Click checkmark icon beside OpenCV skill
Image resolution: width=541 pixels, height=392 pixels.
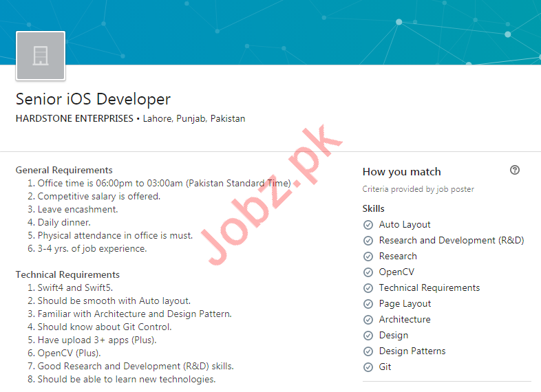point(368,272)
